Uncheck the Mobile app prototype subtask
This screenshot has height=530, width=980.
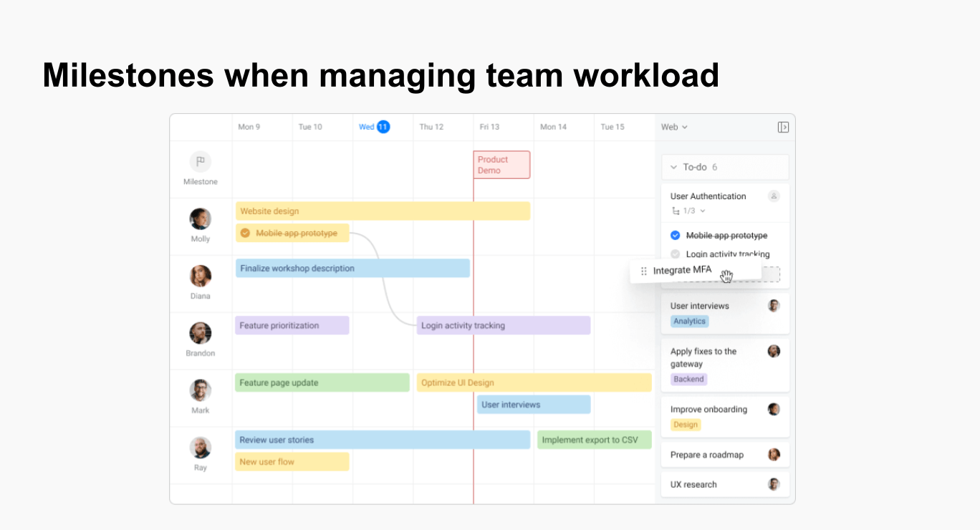pyautogui.click(x=675, y=236)
